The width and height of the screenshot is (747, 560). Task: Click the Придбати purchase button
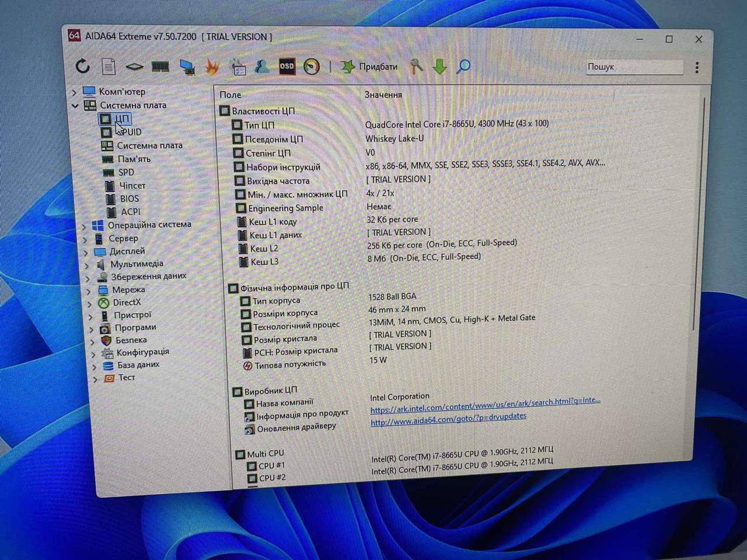click(x=369, y=66)
